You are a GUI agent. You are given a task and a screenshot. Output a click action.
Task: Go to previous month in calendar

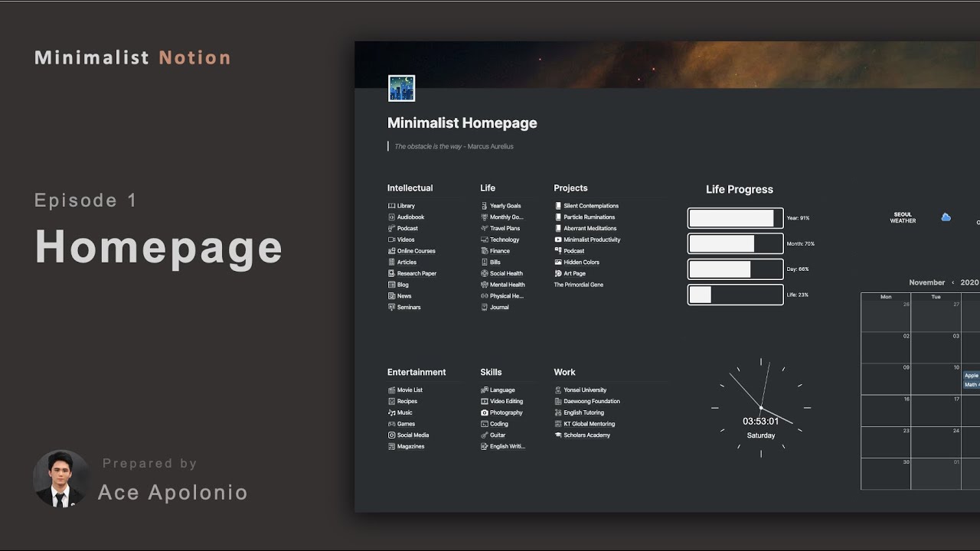click(952, 282)
